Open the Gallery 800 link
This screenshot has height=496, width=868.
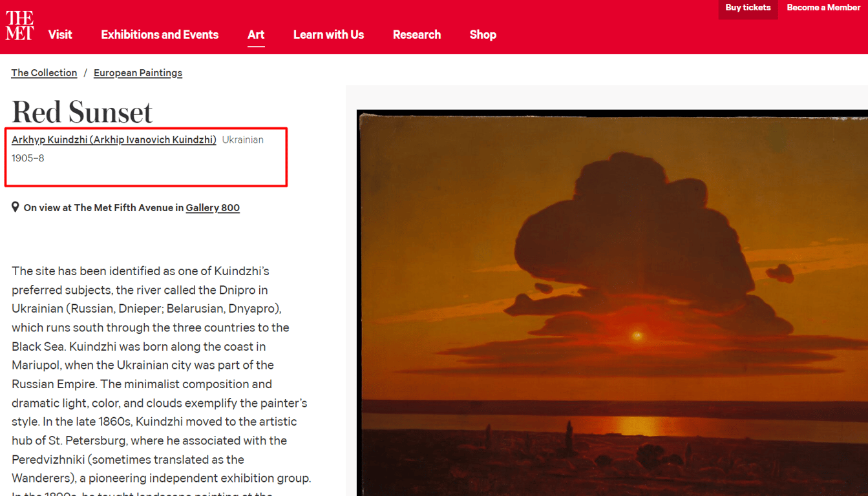[x=213, y=208]
